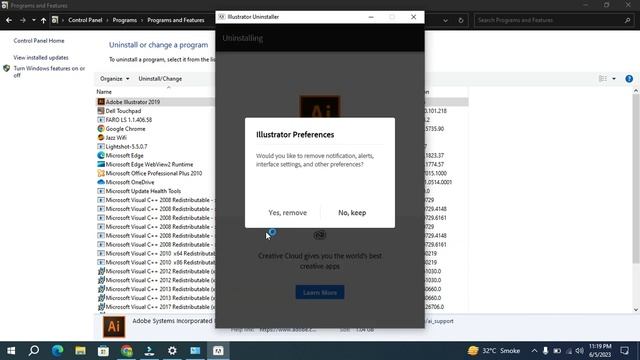Select Microsoft Office Professional Plus 2010
The height and width of the screenshot is (360, 640).
click(x=154, y=173)
